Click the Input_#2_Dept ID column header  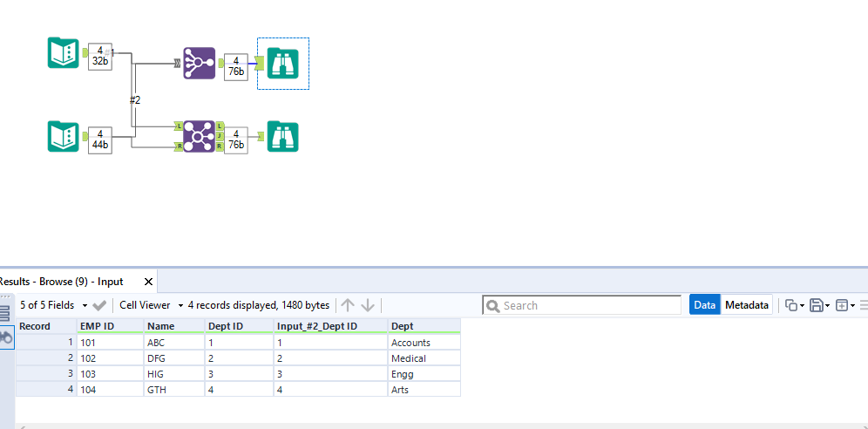tap(330, 326)
